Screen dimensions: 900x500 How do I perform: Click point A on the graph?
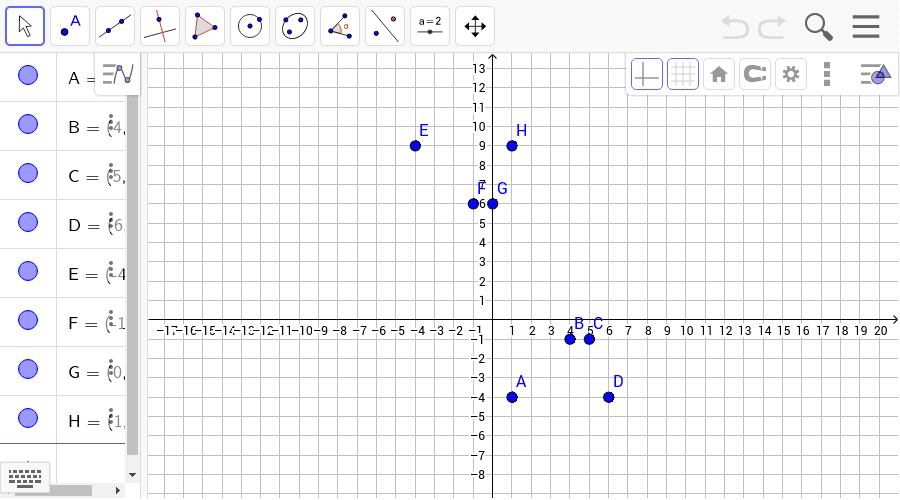513,397
